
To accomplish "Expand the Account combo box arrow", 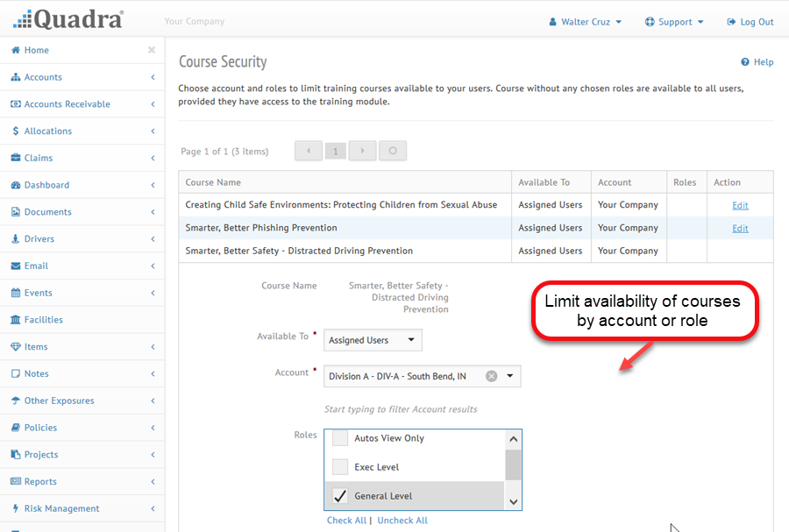I will pyautogui.click(x=510, y=376).
